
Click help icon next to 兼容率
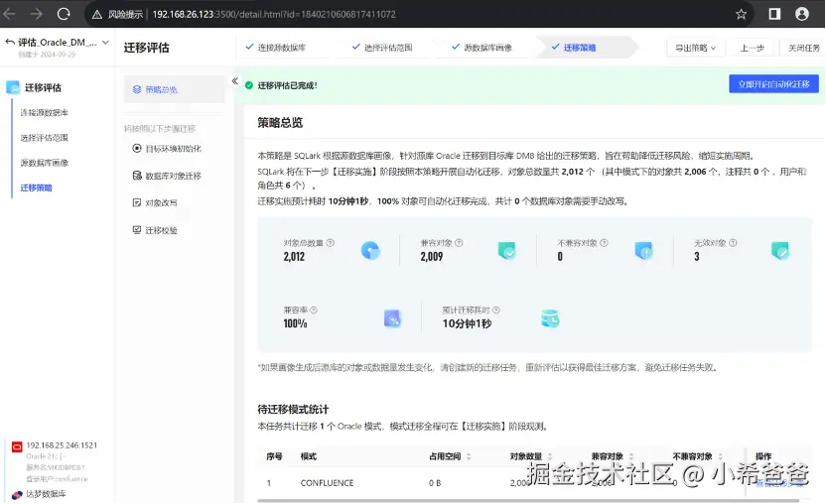click(314, 311)
